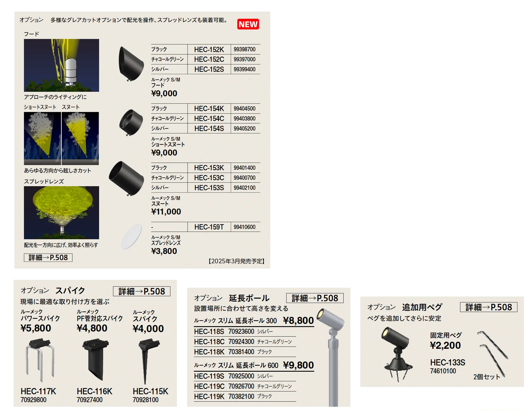Click the PF pipe spike HEC-116K image
The width and height of the screenshot is (529, 420).
pos(96,360)
